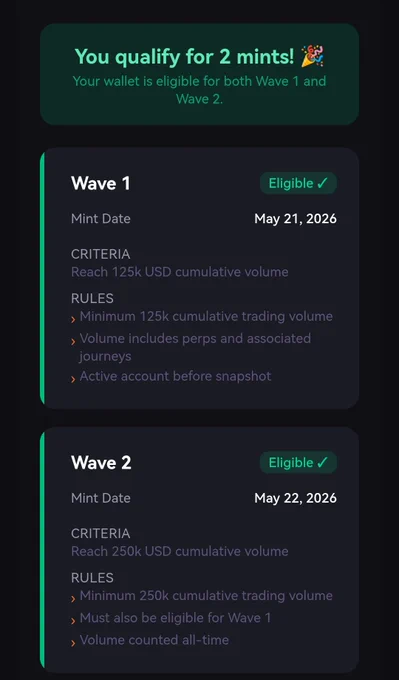Click the chevron beside Active account before snapshot

tap(73, 379)
